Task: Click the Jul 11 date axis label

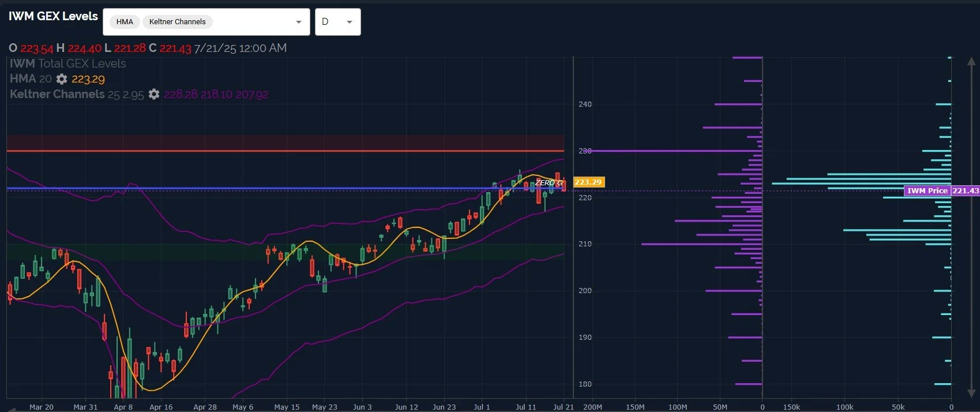Action: coord(525,407)
